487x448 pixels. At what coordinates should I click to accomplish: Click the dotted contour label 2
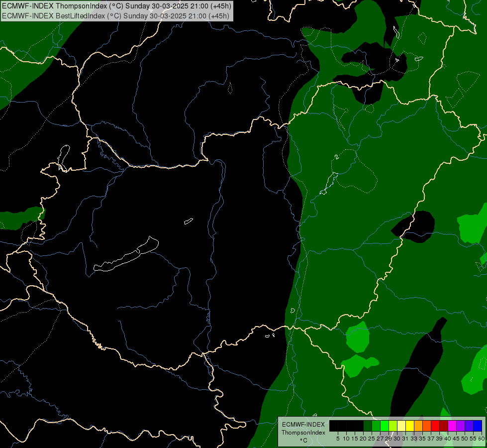(x=337, y=157)
